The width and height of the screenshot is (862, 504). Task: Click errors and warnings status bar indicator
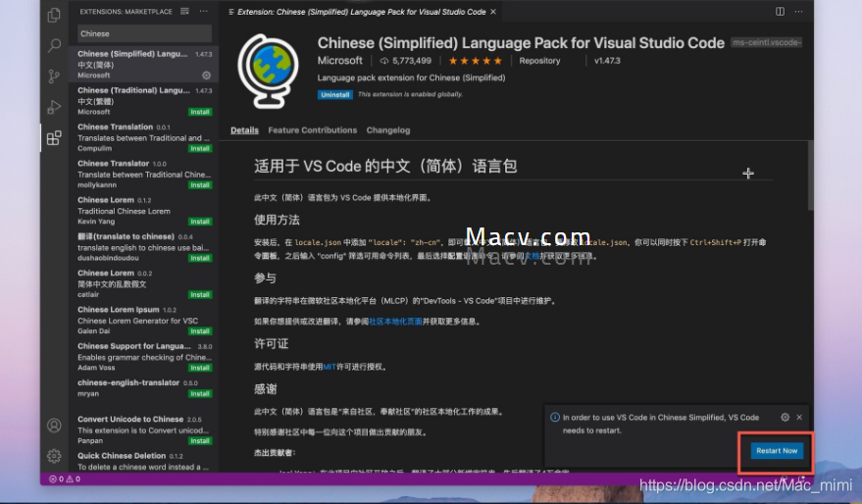65,479
